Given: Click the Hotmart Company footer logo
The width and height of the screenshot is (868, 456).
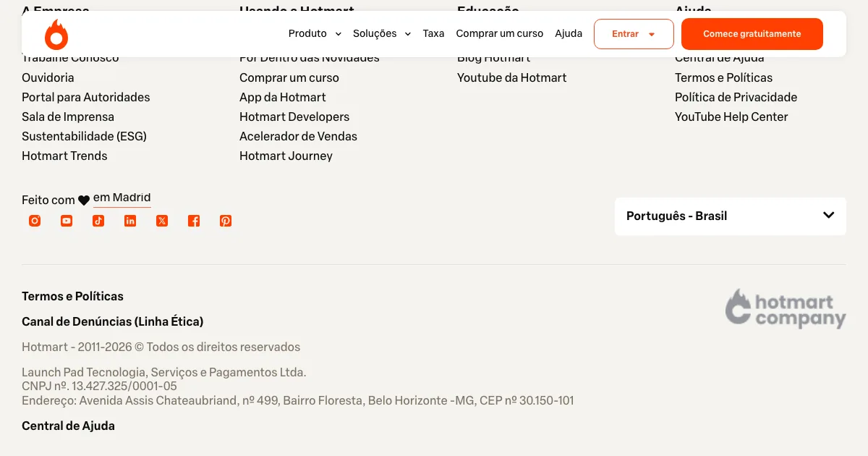Looking at the screenshot, I should point(786,309).
